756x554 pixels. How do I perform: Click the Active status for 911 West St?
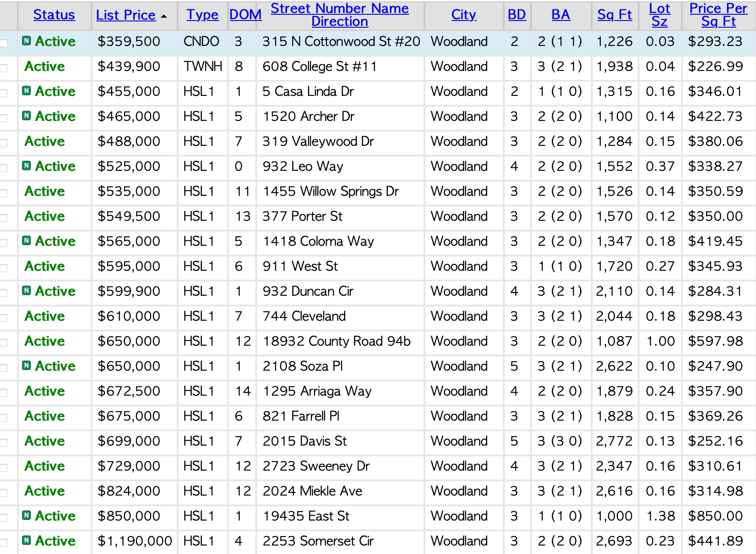pyautogui.click(x=45, y=266)
